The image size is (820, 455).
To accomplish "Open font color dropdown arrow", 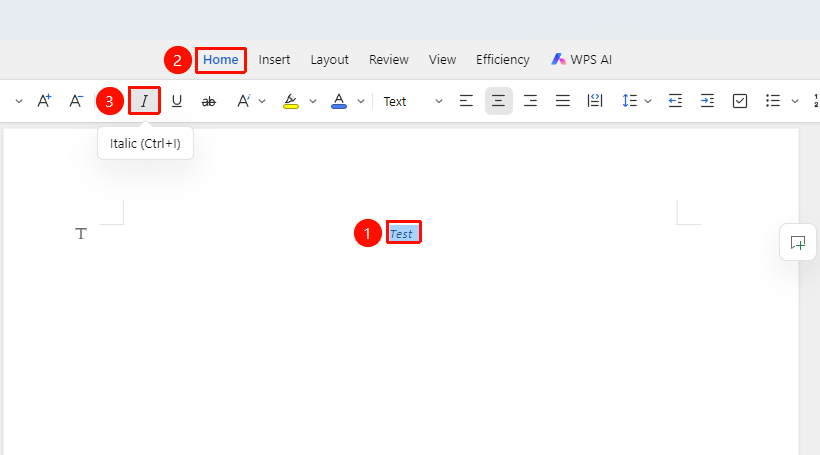I will [361, 101].
